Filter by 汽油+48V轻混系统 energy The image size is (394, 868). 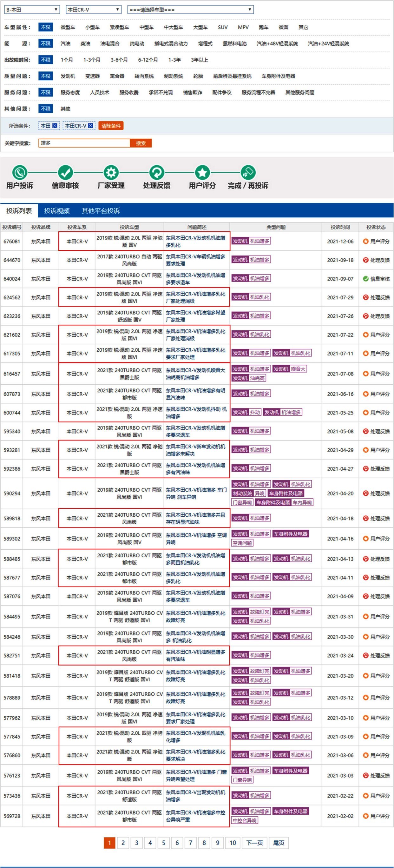(277, 43)
